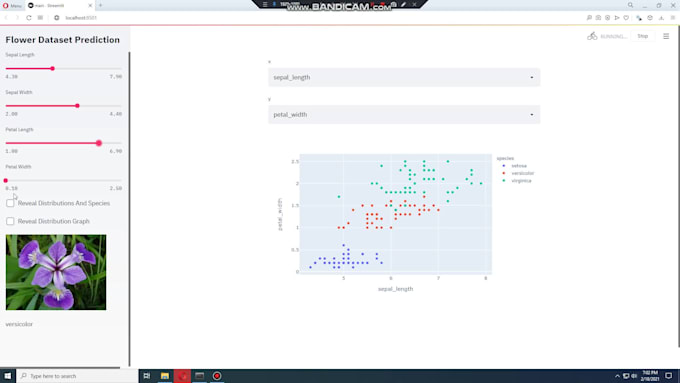Click the Sepal Length slider handle

point(52,69)
